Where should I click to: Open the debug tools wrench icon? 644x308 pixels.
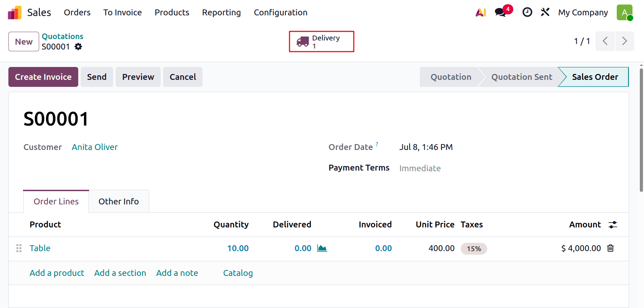tap(545, 12)
